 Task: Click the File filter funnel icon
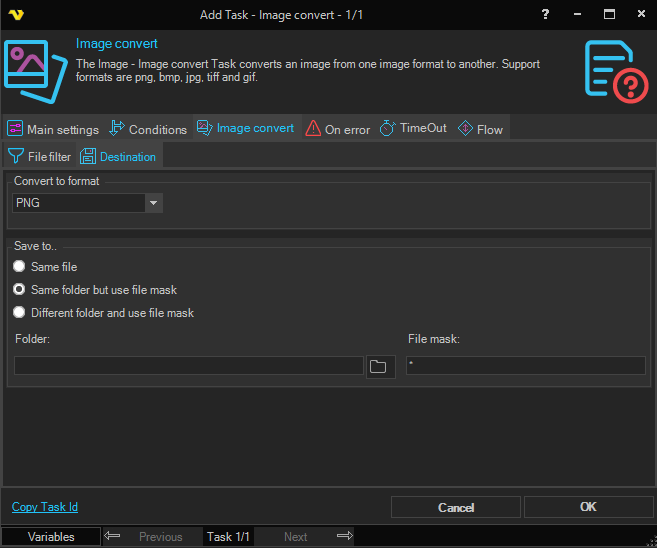[x=16, y=156]
